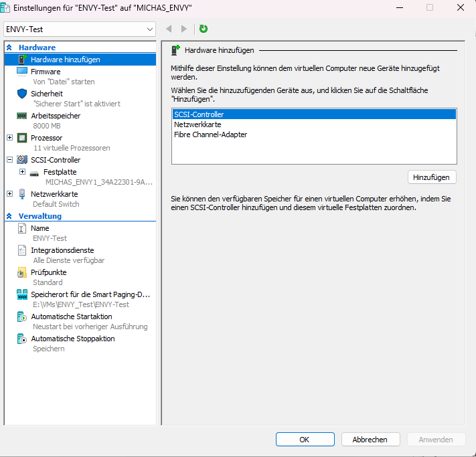Image resolution: width=476 pixels, height=457 pixels.
Task: Select Automatische Startaktion entry
Action: (72, 316)
